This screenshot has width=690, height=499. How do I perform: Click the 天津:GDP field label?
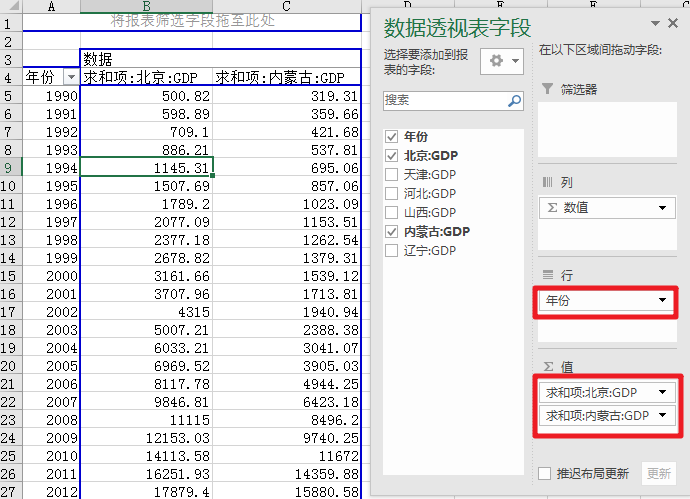coord(430,175)
